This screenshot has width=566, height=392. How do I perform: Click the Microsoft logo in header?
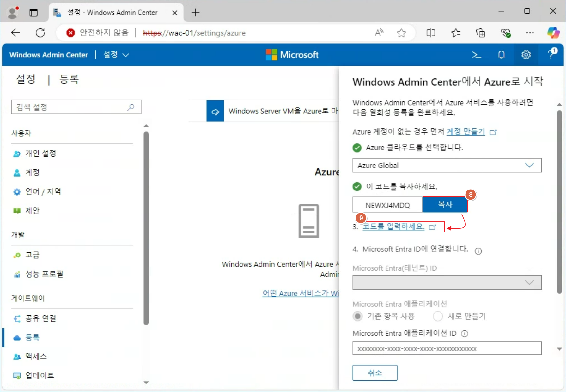(292, 55)
